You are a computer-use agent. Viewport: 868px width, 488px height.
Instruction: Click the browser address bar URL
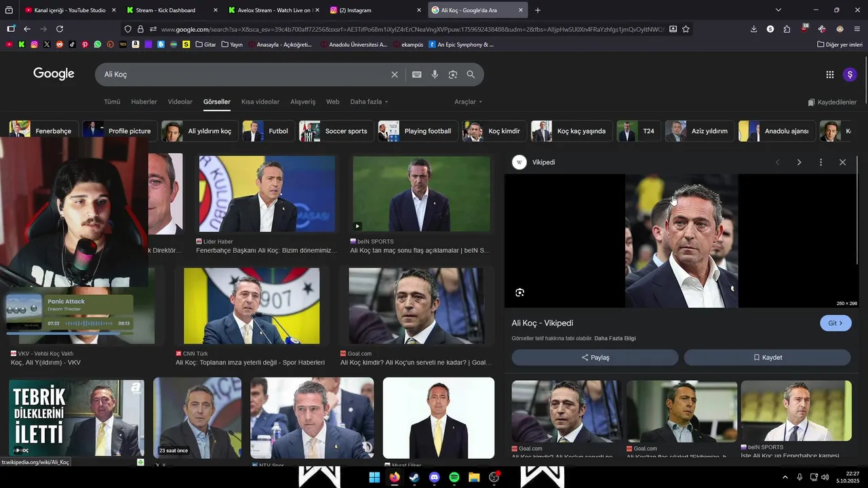pyautogui.click(x=412, y=29)
